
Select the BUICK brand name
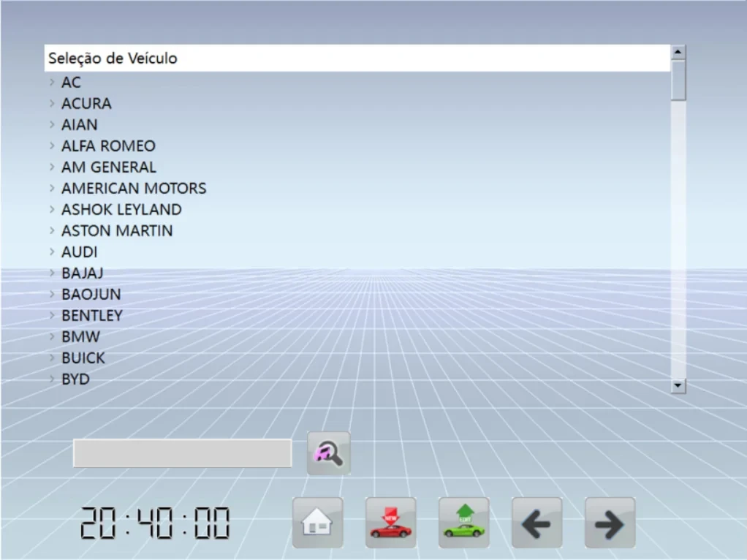pos(83,358)
